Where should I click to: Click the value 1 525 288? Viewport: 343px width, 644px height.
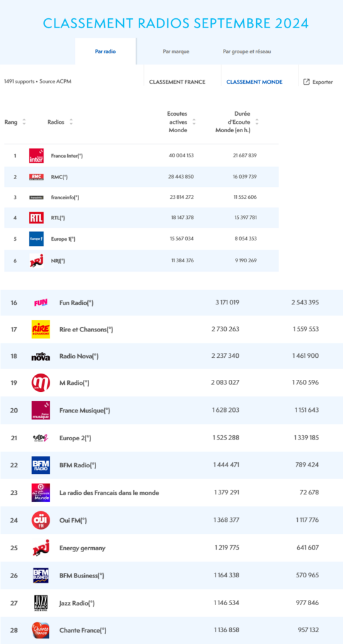[226, 438]
